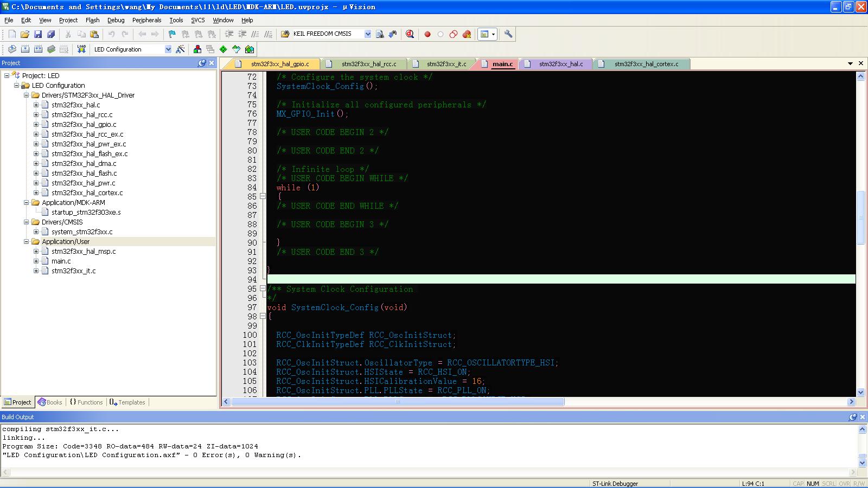Expand stm32f3xx_hal_gpio.c tree node
This screenshot has width=868, height=488.
point(36,124)
